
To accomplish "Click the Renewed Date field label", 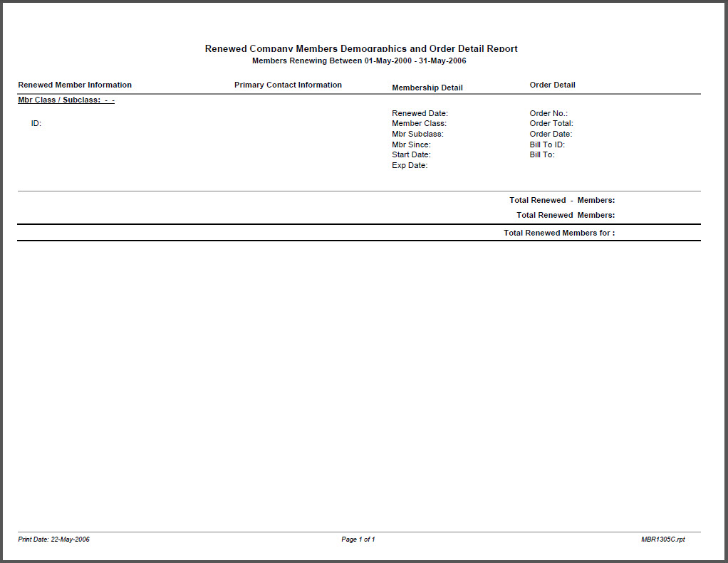I will [x=420, y=113].
